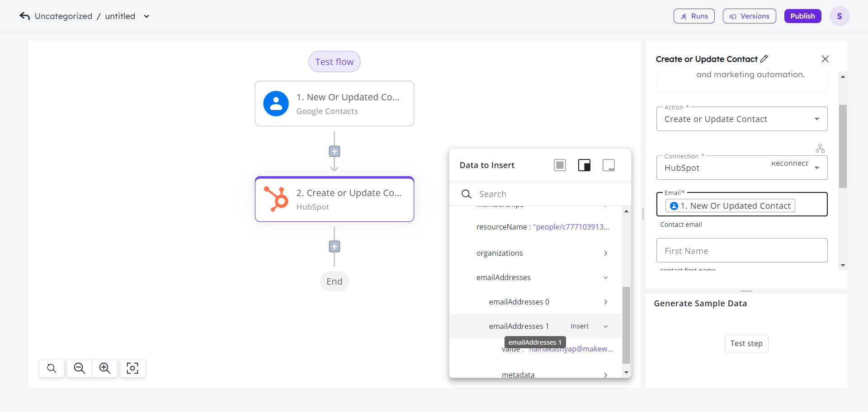Select the Google Contacts trigger step

(335, 103)
